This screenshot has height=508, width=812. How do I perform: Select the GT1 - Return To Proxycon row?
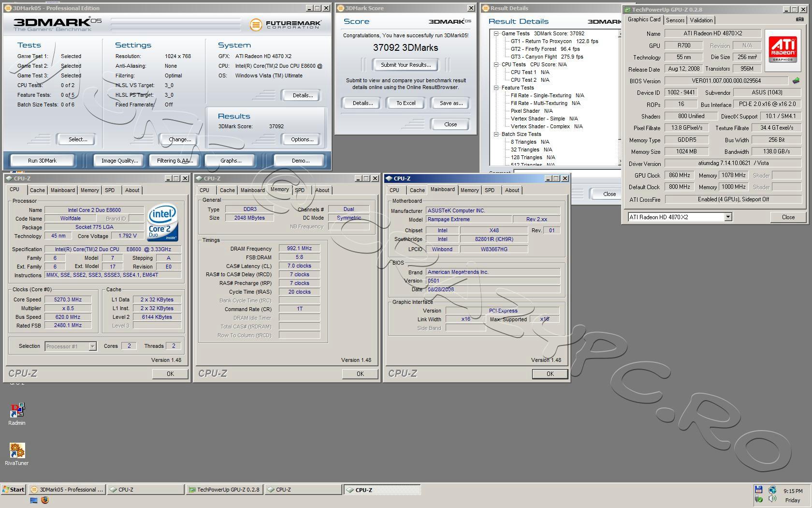pos(554,41)
